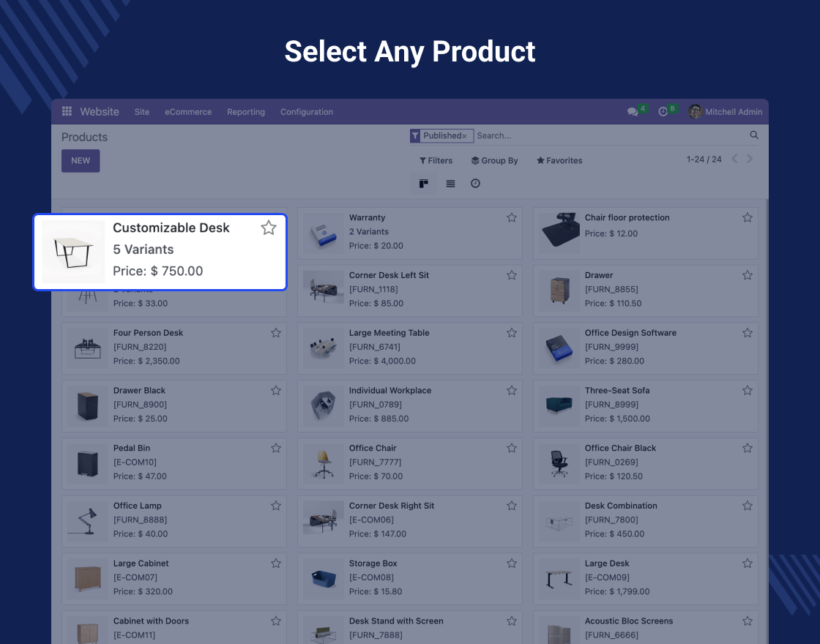Click the [FURN_0269] reference text

tap(611, 462)
